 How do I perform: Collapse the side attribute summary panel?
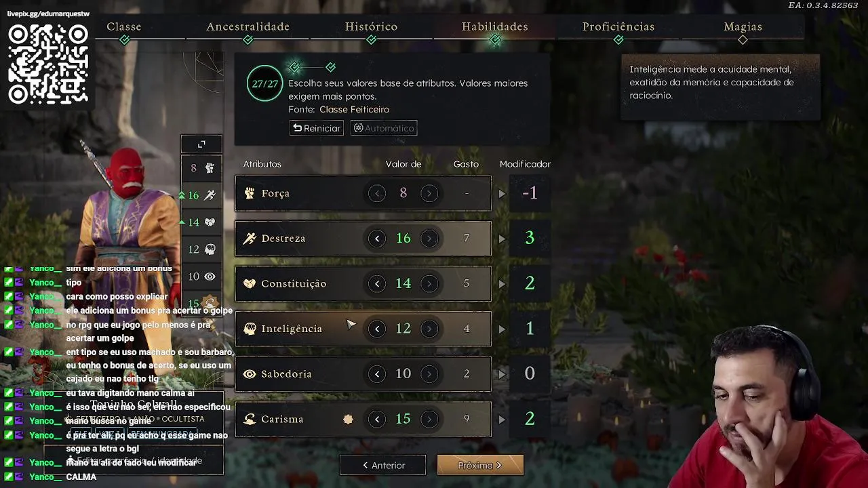pos(201,144)
